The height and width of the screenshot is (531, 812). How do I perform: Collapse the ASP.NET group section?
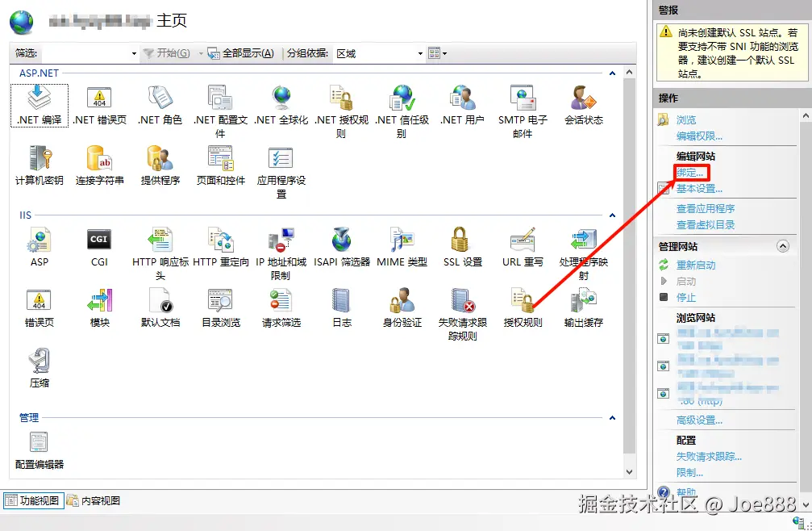coord(612,73)
